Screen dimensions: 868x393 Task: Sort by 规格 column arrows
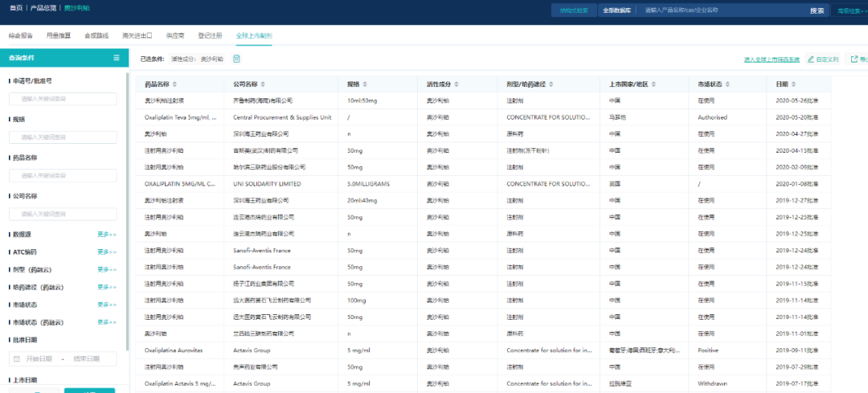coord(364,84)
